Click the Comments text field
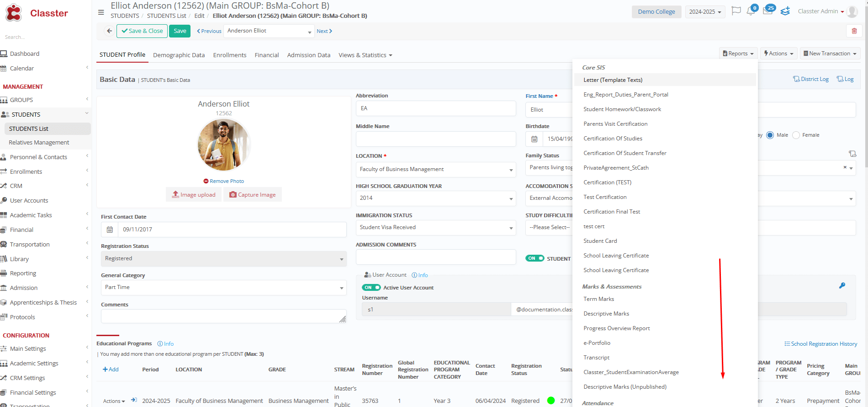Viewport: 868px width, 407px height. point(223,316)
